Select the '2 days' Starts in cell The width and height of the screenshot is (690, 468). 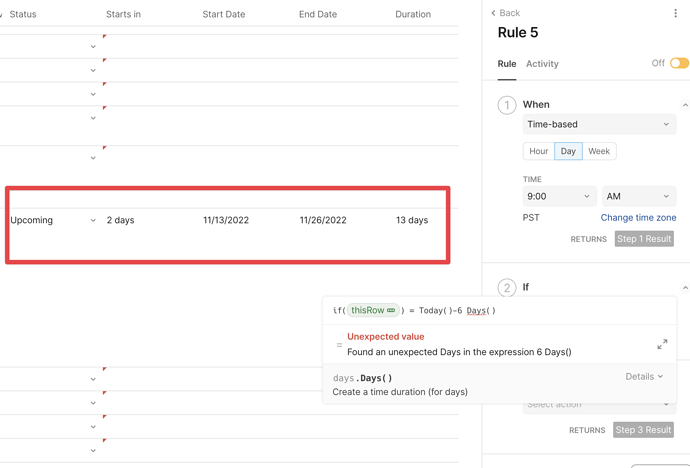point(121,220)
